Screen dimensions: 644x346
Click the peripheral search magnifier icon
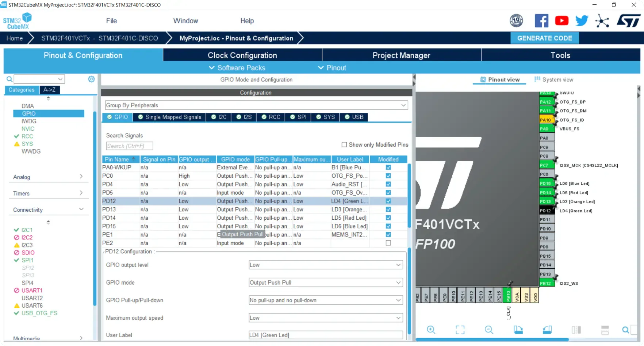click(x=9, y=79)
